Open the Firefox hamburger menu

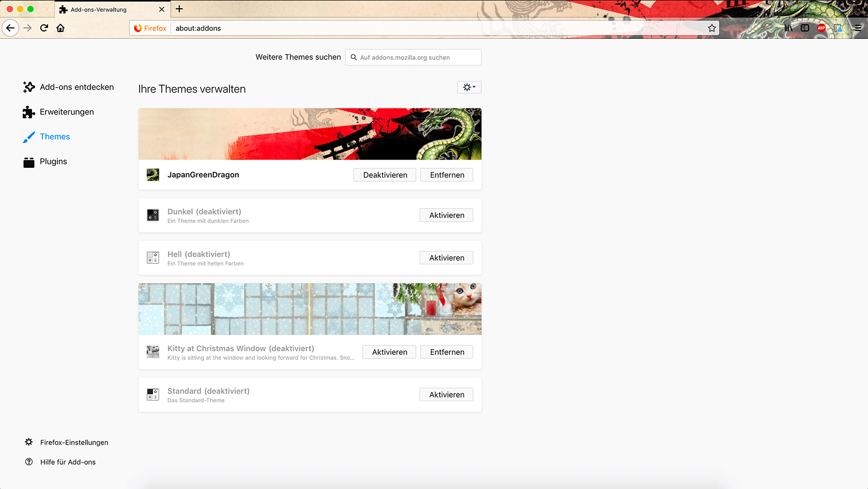[x=858, y=28]
